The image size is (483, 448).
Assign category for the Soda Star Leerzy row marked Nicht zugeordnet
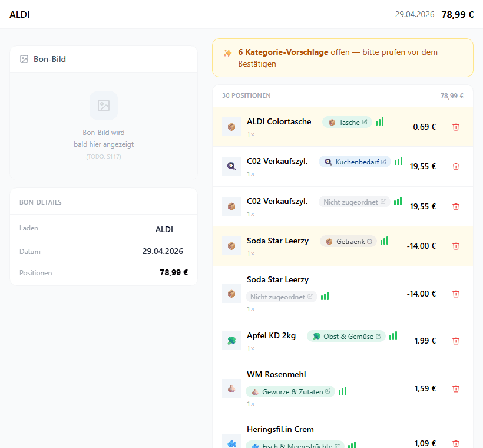pyautogui.click(x=281, y=297)
